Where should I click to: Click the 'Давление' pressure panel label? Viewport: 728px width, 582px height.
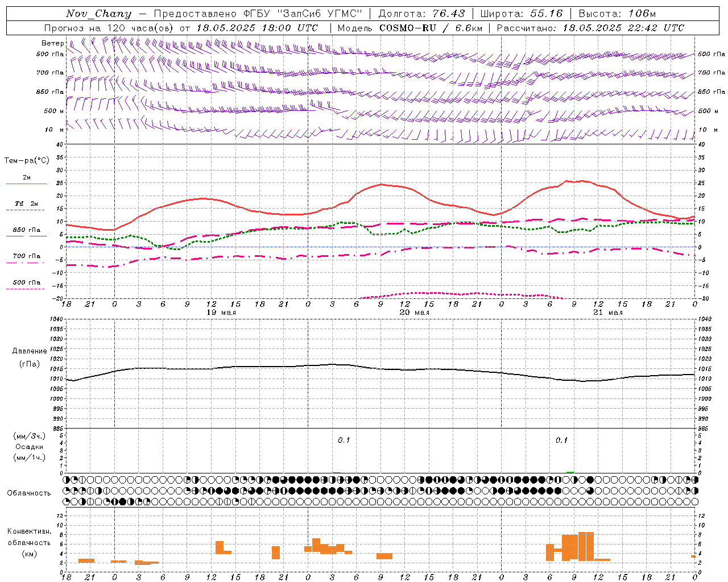click(30, 351)
